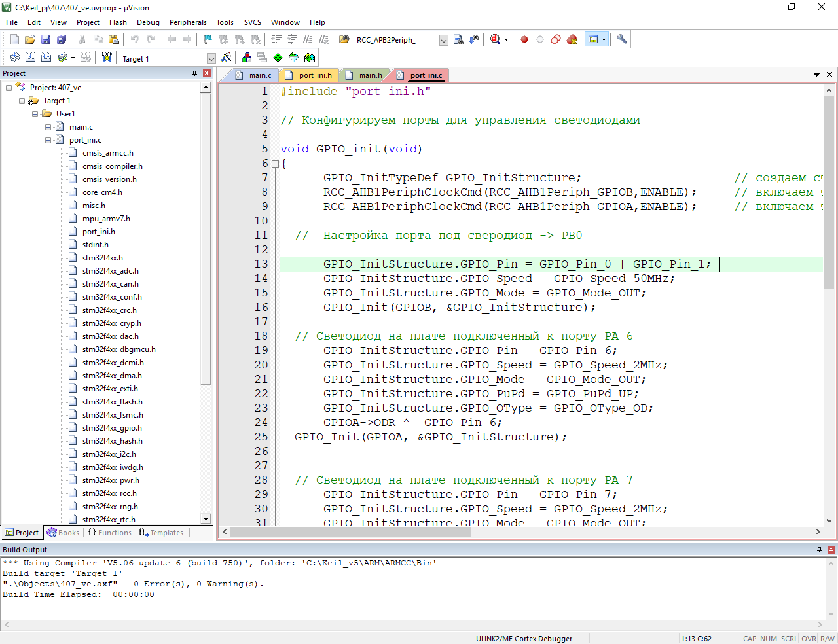838x644 pixels.
Task: Collapse the port_ini.c tree node
Action: pyautogui.click(x=48, y=140)
